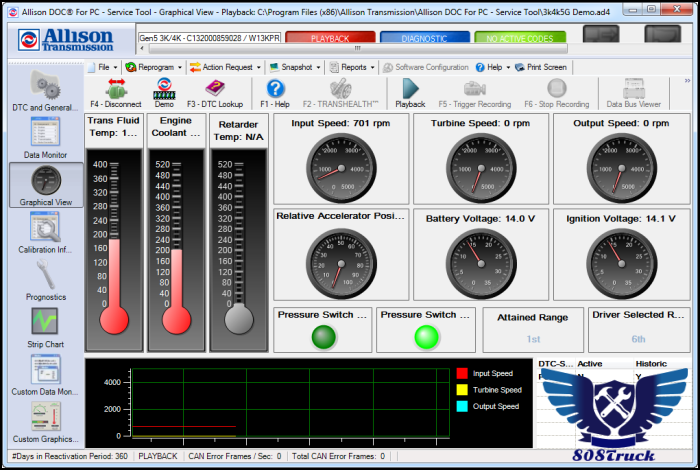Open Data Monitor in the sidebar
Viewport: 700px width, 470px height.
[x=45, y=132]
